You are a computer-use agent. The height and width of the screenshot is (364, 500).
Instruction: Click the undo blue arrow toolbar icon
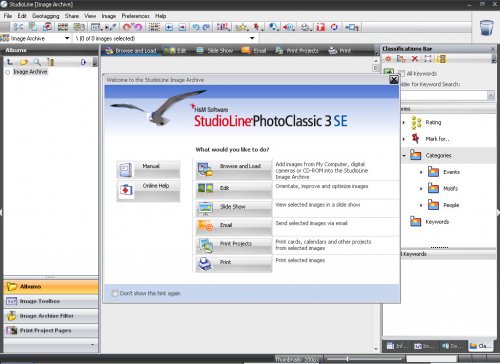point(196,27)
